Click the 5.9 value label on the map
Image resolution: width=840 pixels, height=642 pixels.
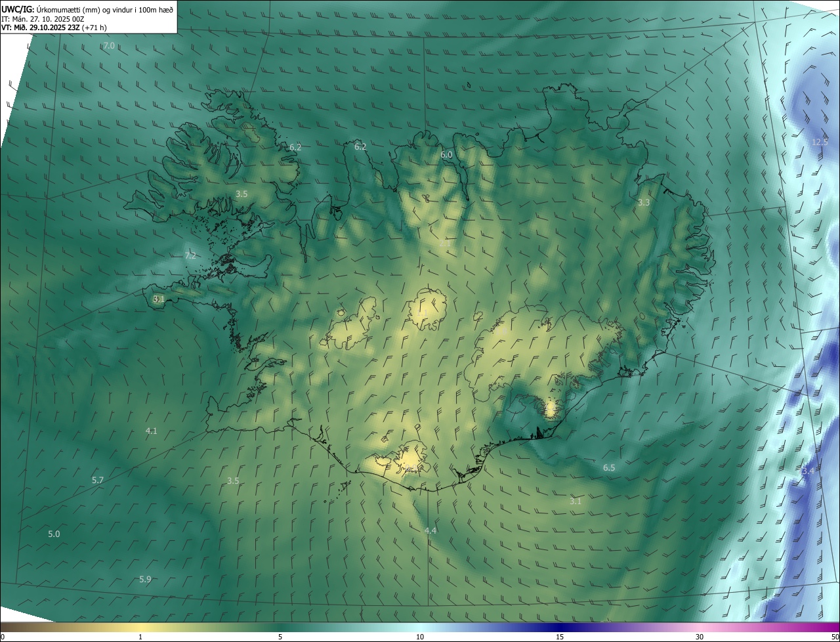pyautogui.click(x=145, y=579)
